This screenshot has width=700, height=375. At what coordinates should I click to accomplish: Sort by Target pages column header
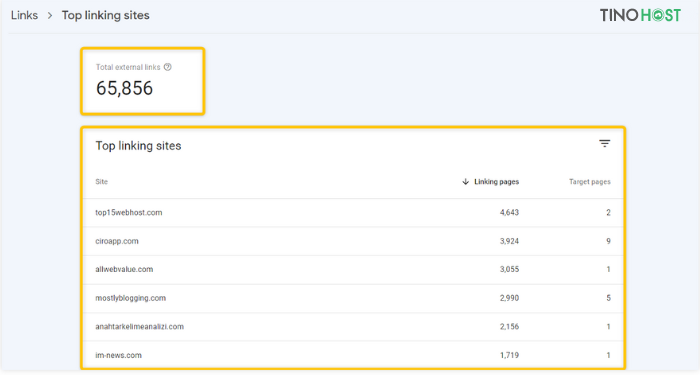[x=590, y=182]
